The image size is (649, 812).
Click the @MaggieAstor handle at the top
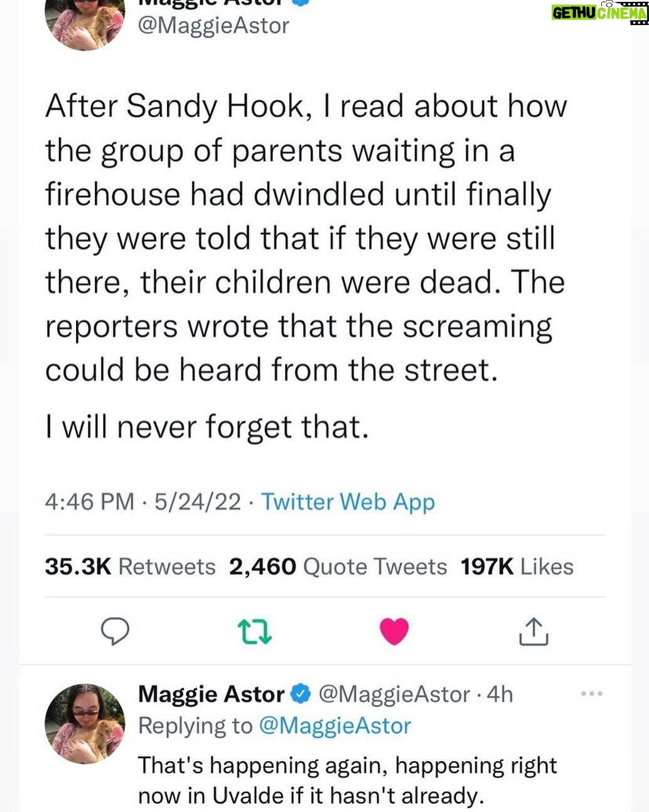(x=213, y=26)
